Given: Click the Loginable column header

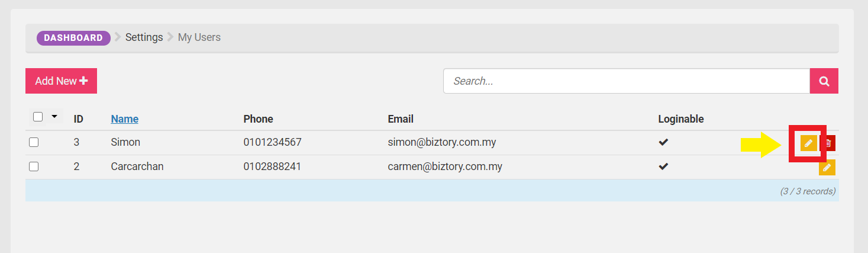Looking at the screenshot, I should click(681, 119).
